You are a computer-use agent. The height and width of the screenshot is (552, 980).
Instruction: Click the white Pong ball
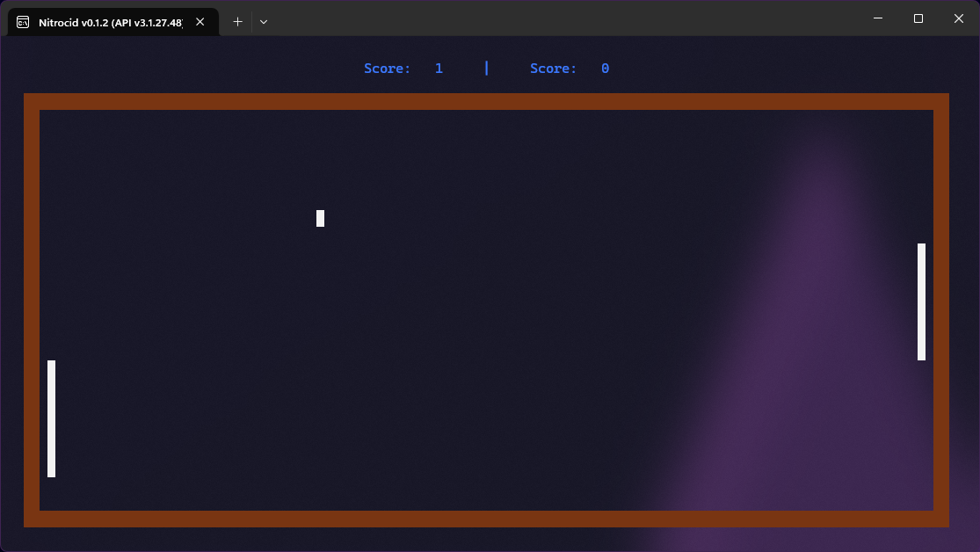[x=320, y=218]
